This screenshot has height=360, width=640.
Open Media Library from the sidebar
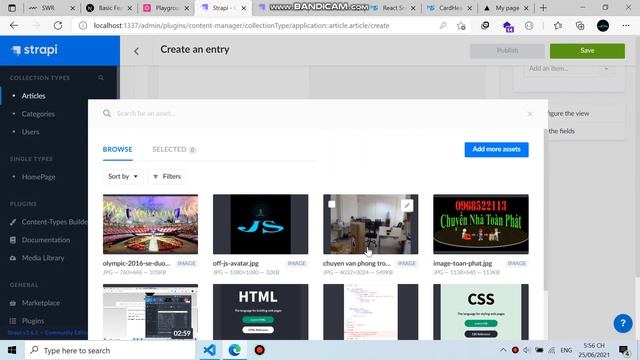(x=42, y=258)
